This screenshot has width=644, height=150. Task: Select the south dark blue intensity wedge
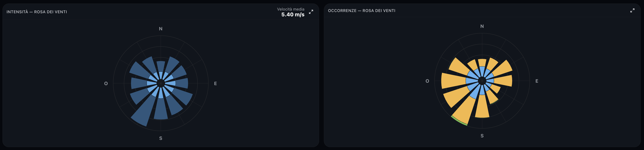click(x=161, y=109)
